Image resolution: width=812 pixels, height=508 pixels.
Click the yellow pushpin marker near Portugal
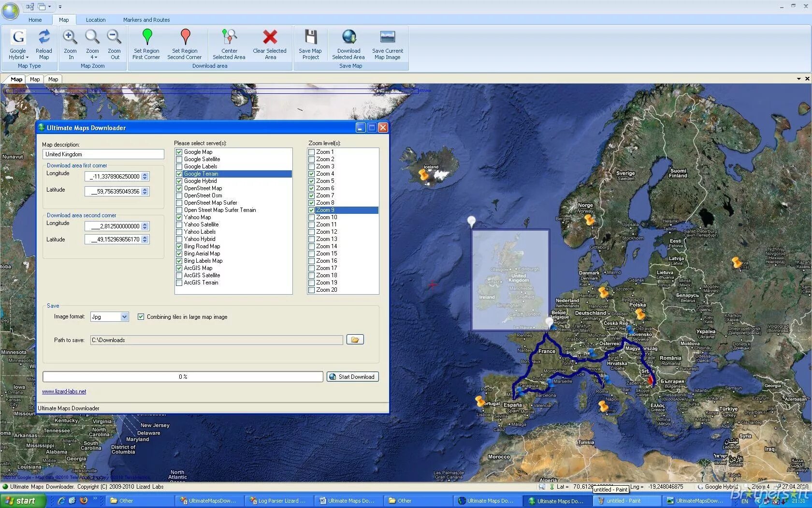pyautogui.click(x=479, y=401)
